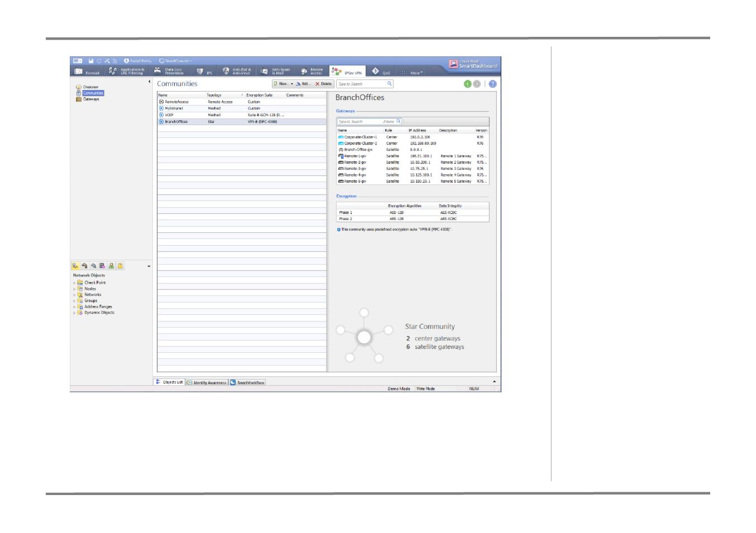Viewport: 756px width, 533px height.
Task: Switch to the QoS tab
Action: point(381,71)
